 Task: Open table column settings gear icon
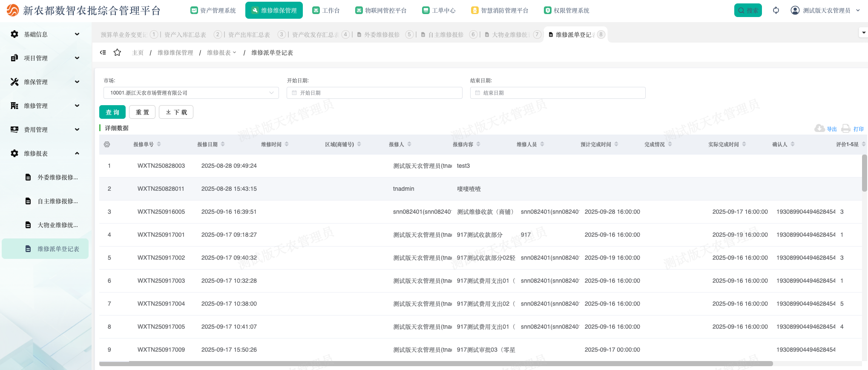coord(107,144)
